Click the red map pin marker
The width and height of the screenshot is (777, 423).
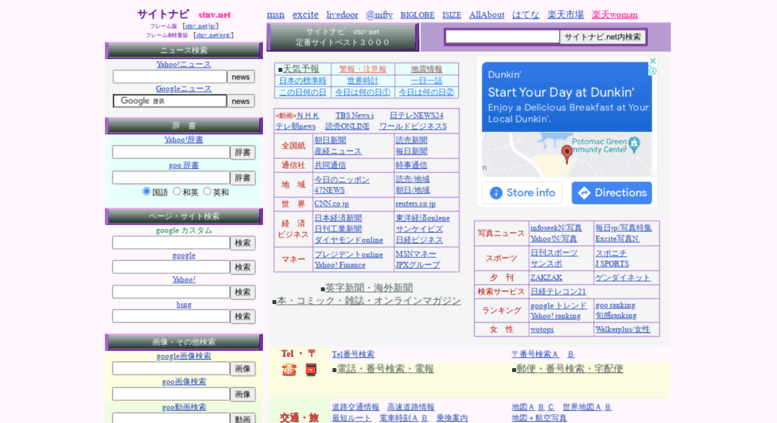[x=566, y=154]
